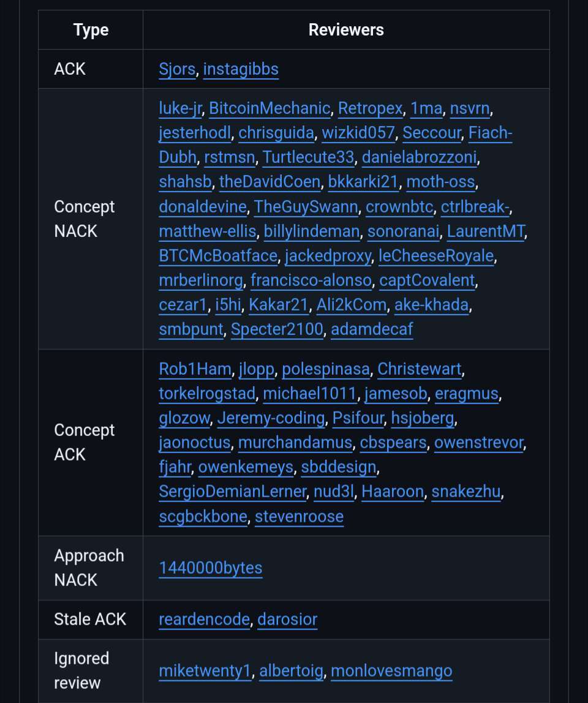The image size is (588, 703).
Task: Open darosior reviewer link
Action: point(287,620)
